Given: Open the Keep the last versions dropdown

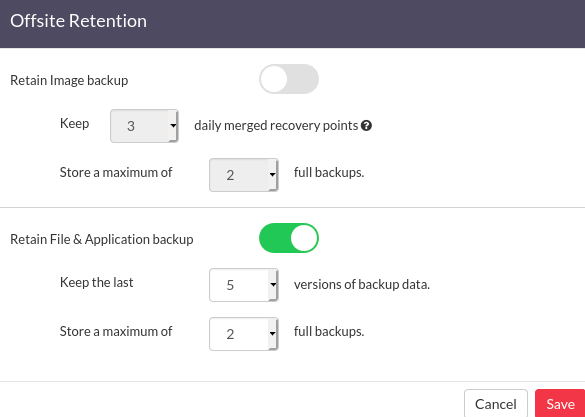Looking at the screenshot, I should [244, 285].
